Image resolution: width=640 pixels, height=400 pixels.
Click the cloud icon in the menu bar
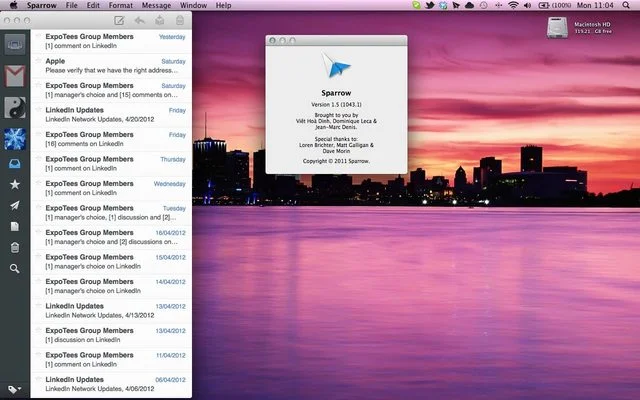pos(469,5)
